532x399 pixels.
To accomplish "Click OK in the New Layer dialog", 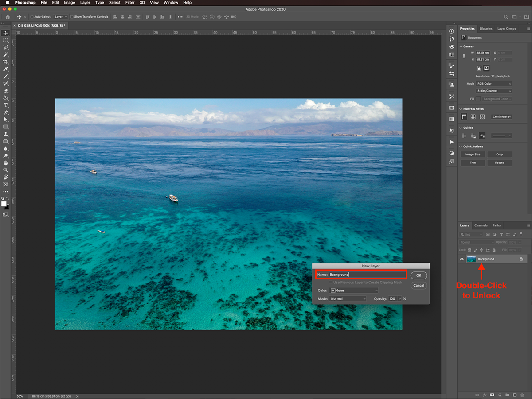I will (419, 275).
